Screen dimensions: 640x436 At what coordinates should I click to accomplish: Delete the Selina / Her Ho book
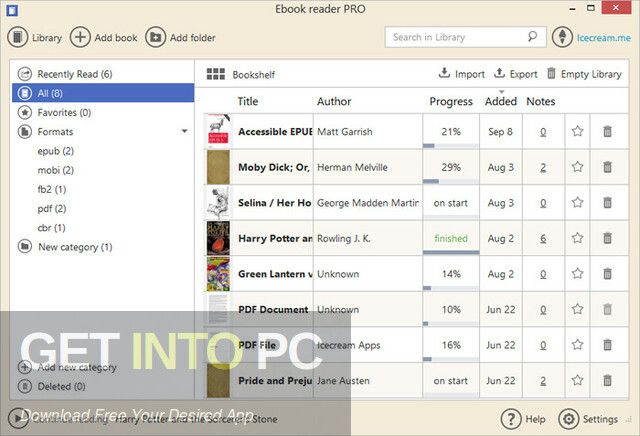coord(607,202)
